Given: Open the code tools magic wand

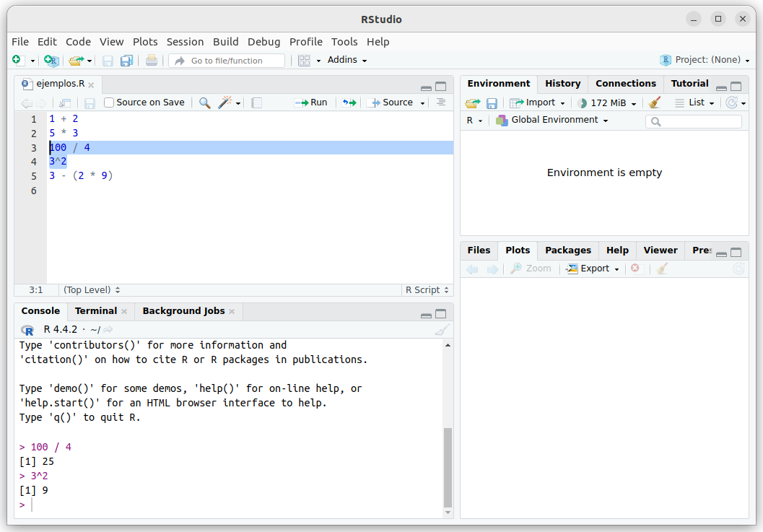Looking at the screenshot, I should pyautogui.click(x=224, y=103).
